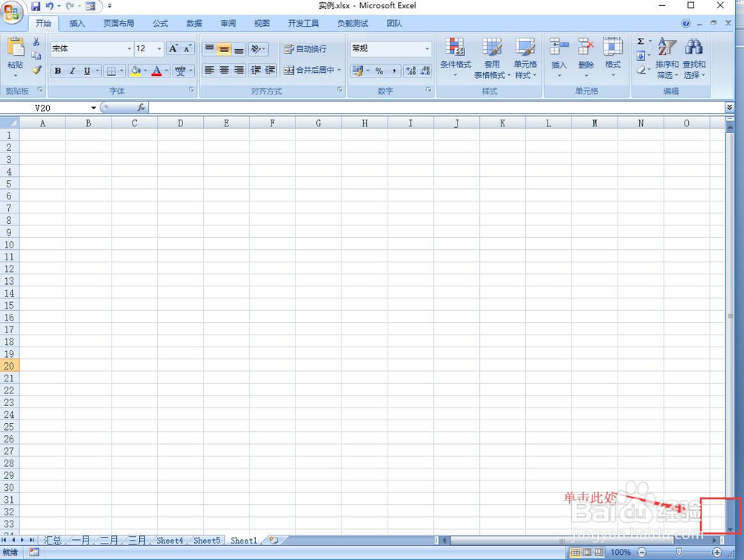
Task: Save the workbook from quick access toolbar
Action: [x=36, y=6]
